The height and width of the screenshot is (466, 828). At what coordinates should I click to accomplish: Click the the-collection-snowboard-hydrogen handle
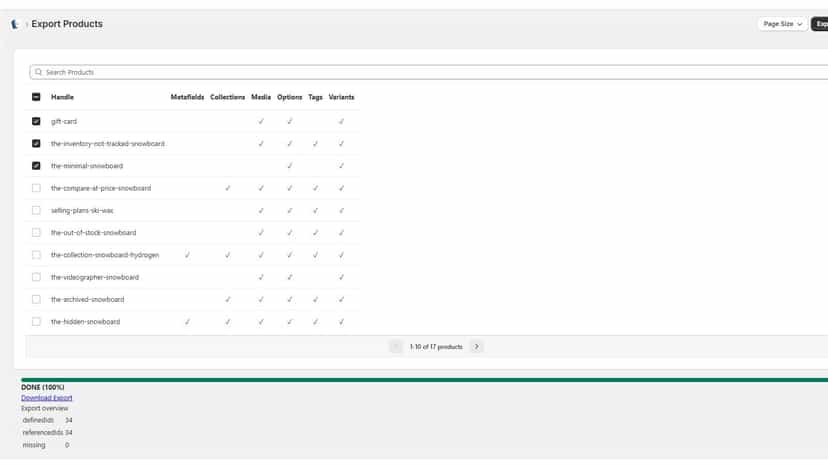pos(105,255)
